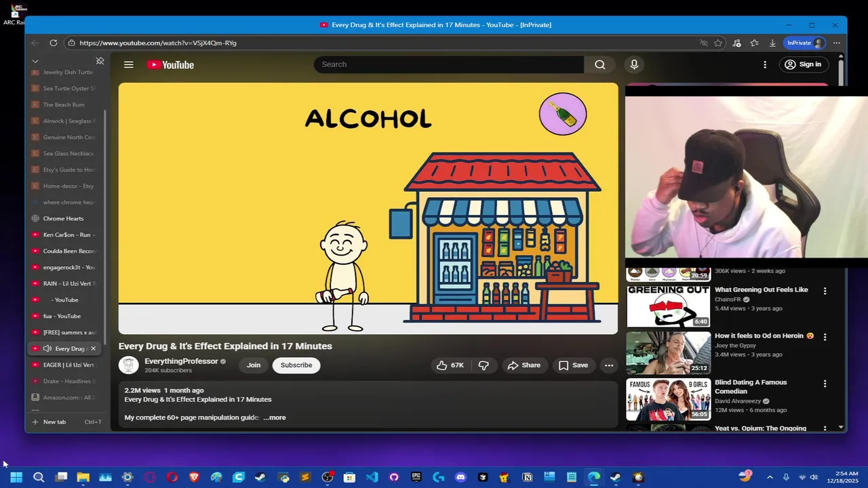Open the What Greening Out Feels Like thumbnail
Viewport: 868px width, 488px height.
pos(668,306)
